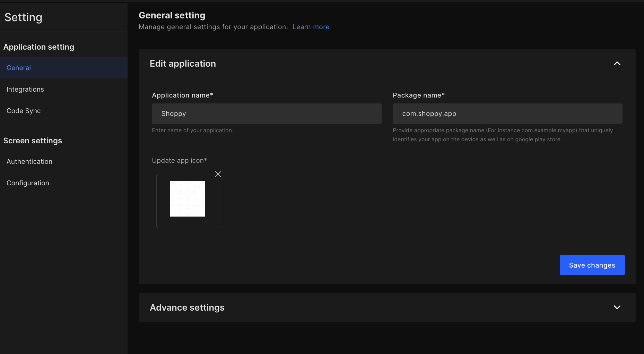Image resolution: width=644 pixels, height=354 pixels.
Task: Click the Setting title in sidebar
Action: click(x=23, y=17)
